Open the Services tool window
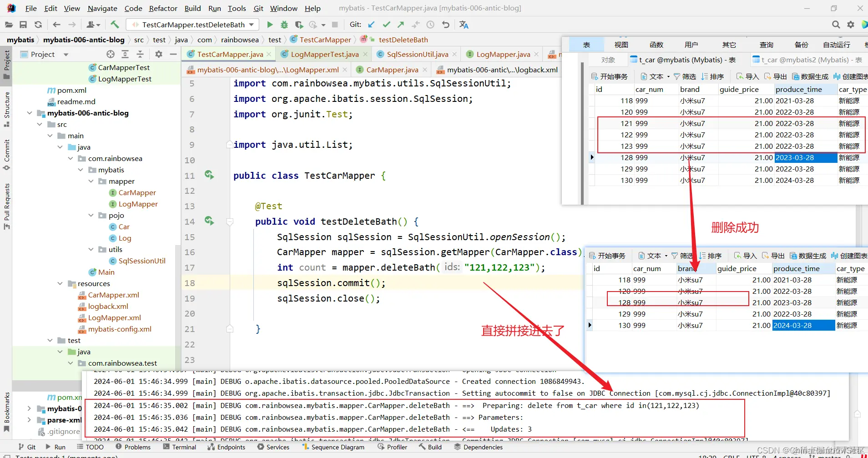 click(x=273, y=447)
